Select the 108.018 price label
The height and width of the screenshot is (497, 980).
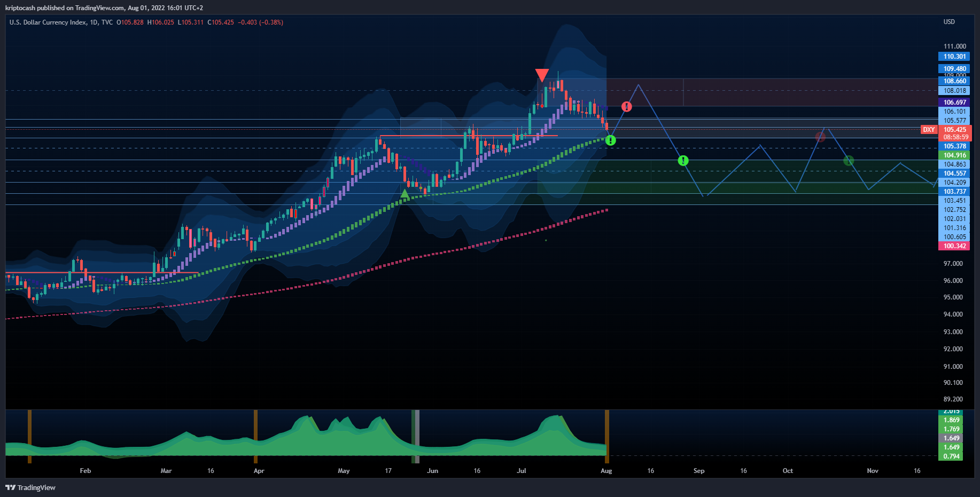point(954,91)
